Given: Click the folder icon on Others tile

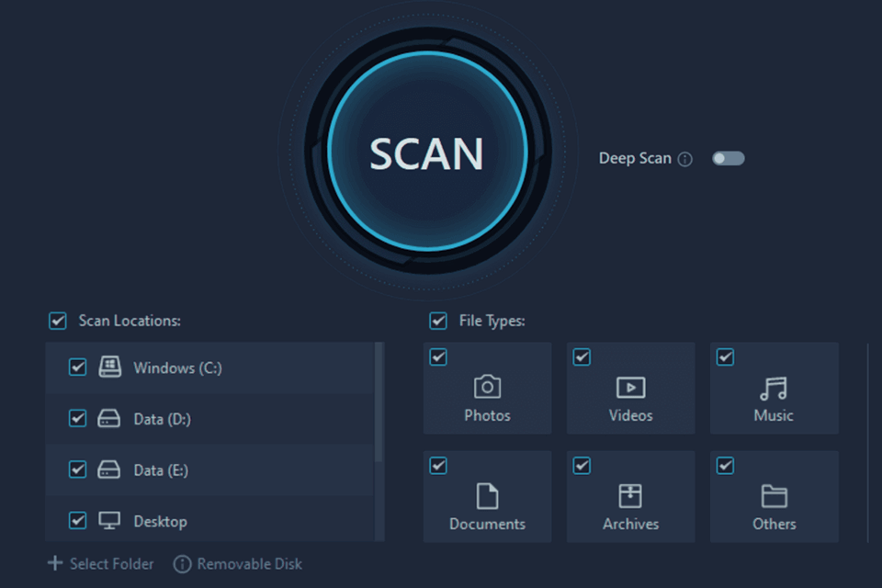Looking at the screenshot, I should coord(774,495).
